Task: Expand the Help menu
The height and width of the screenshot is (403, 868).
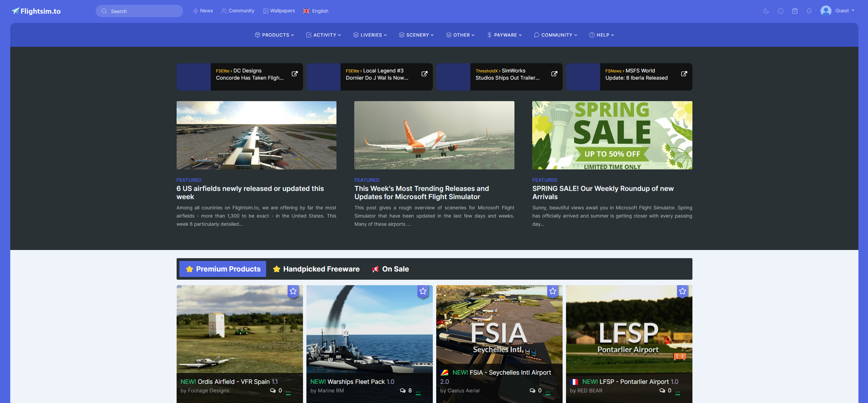Action: (602, 35)
